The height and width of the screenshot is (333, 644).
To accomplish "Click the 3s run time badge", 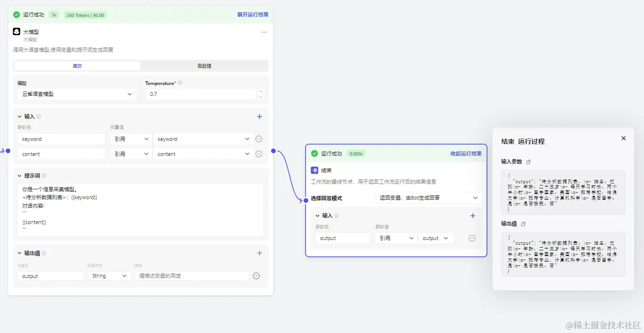I will (54, 15).
